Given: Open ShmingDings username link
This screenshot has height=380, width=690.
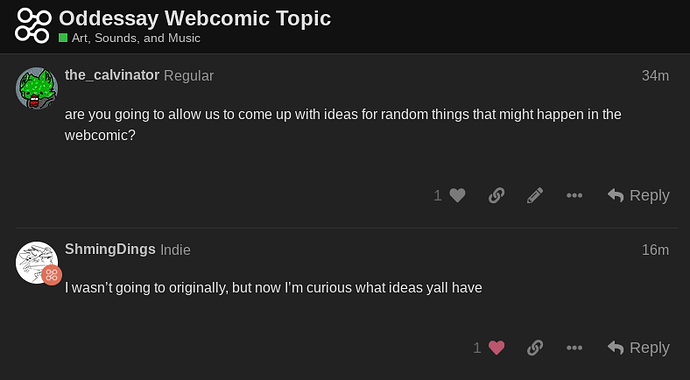Looking at the screenshot, I should 110,249.
